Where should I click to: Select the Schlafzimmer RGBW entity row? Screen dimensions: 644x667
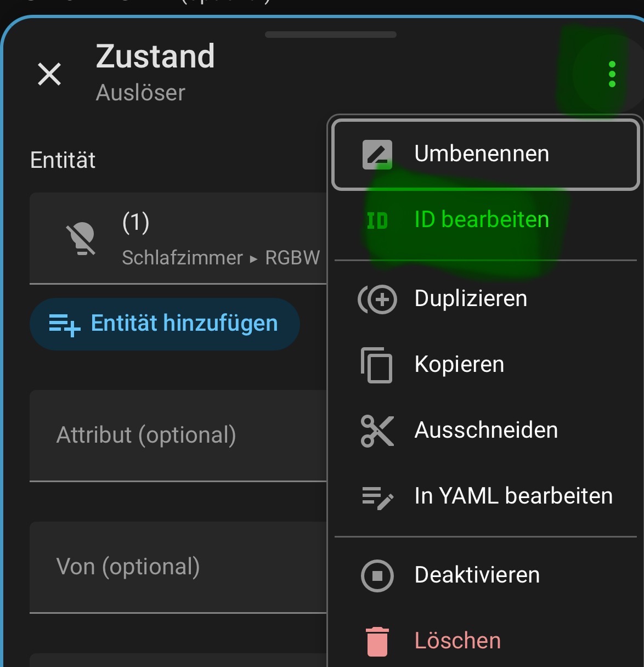point(219,239)
